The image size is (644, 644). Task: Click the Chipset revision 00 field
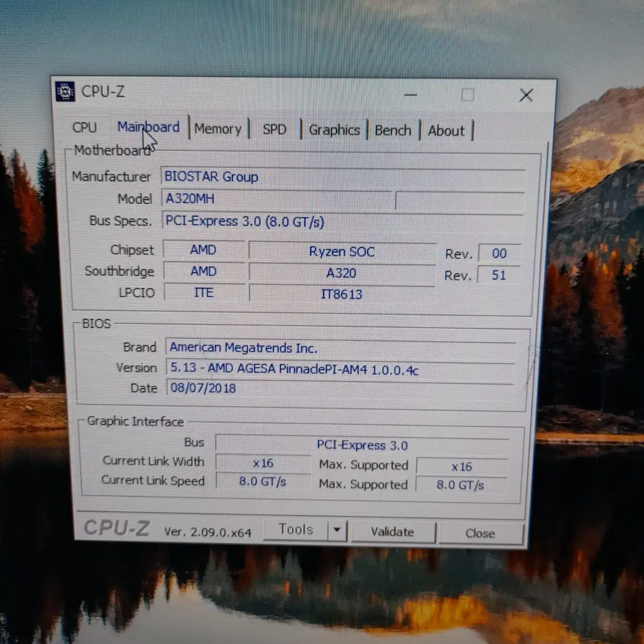coord(500,253)
